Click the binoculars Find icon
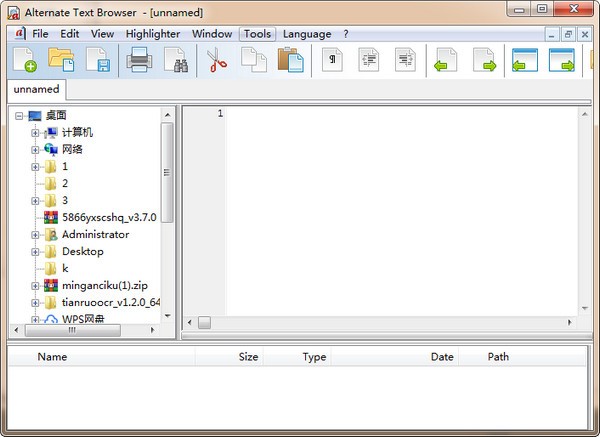This screenshot has width=600, height=437. [x=176, y=62]
